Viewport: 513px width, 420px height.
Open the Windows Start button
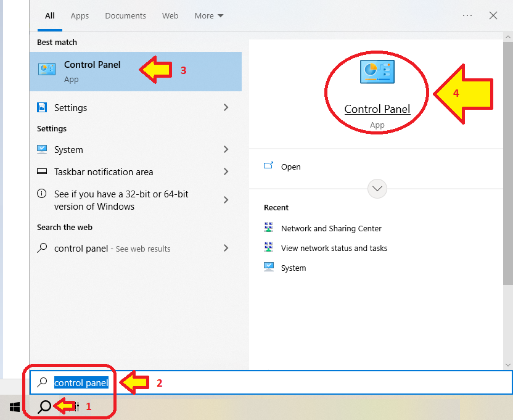point(15,407)
